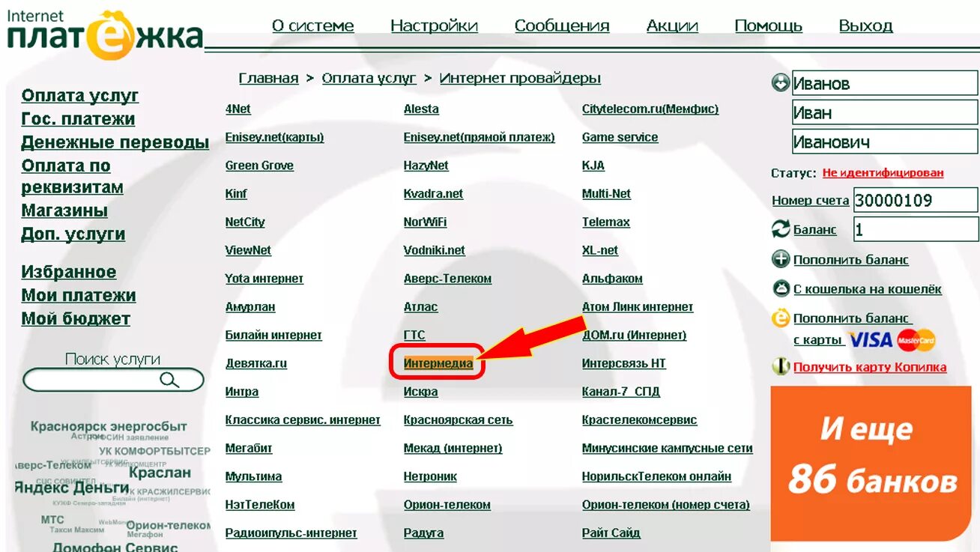Screen dimensions: 980x552
Task: Select Game service provider
Action: tap(620, 137)
